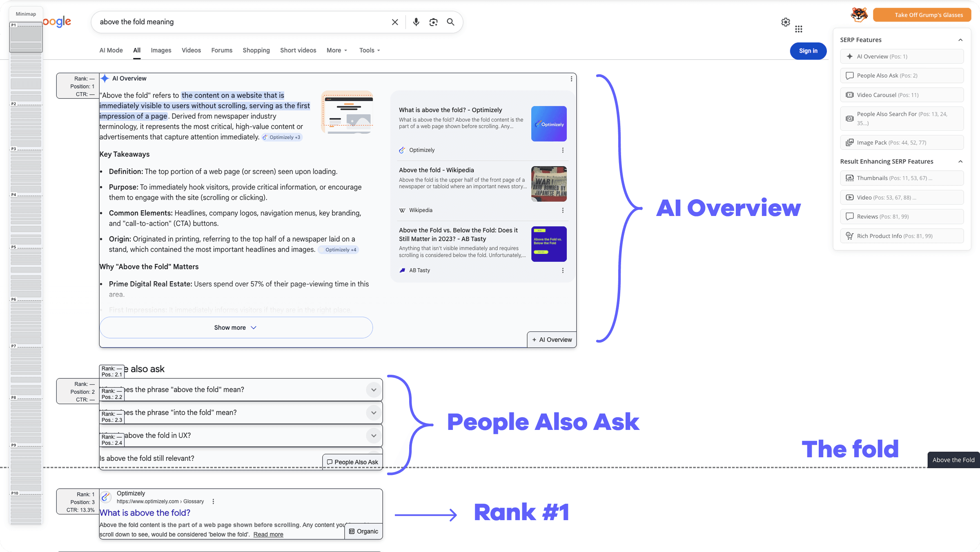Open Google Lens camera search icon
Image resolution: width=980 pixels, height=552 pixels.
pyautogui.click(x=433, y=22)
